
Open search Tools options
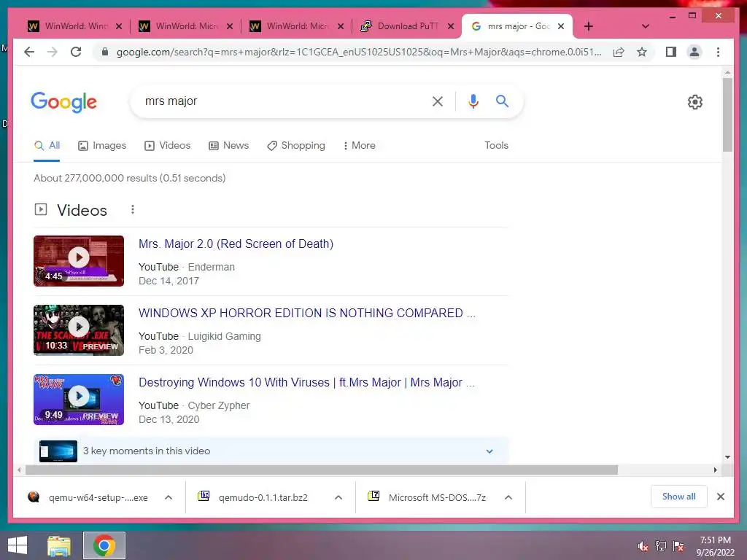pos(496,146)
